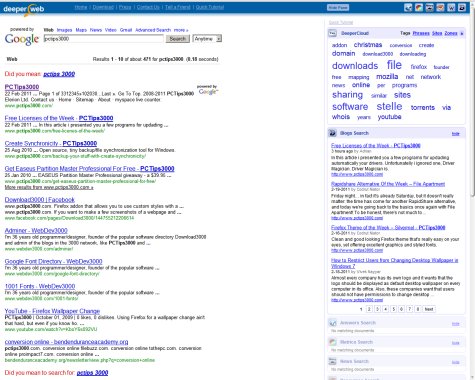
Task: Toggle the Hide Panel button in the header
Action: point(338,8)
